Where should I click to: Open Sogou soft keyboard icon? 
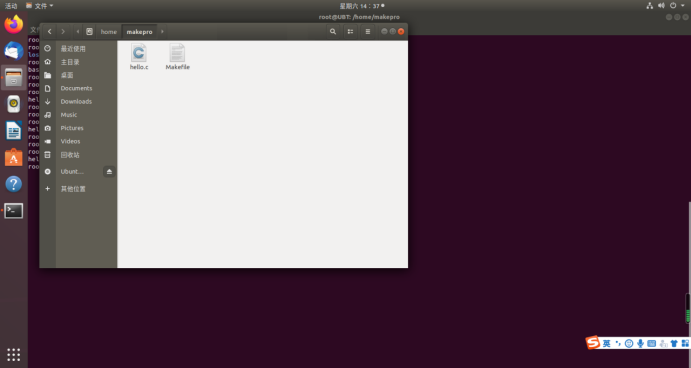click(652, 343)
